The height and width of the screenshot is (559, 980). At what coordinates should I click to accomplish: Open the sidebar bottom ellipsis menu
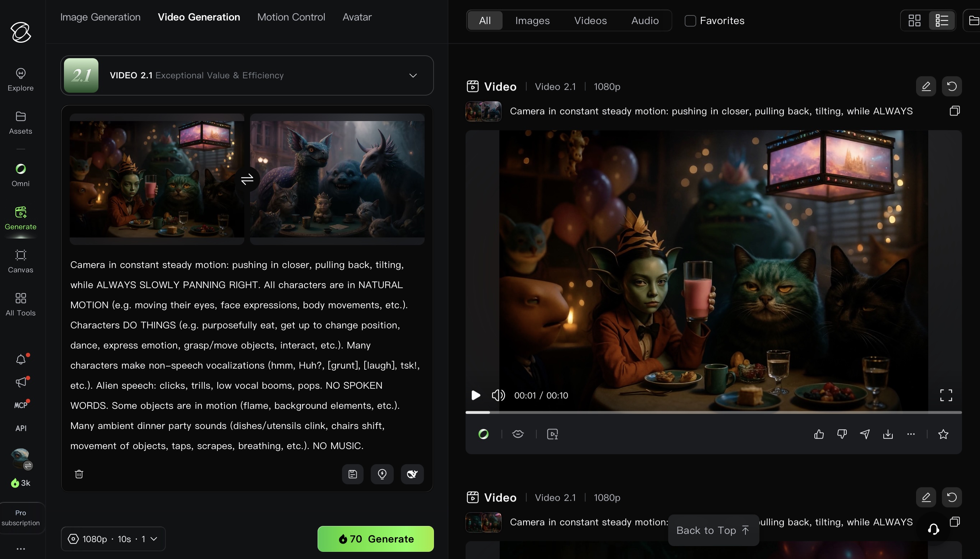pos(21,549)
